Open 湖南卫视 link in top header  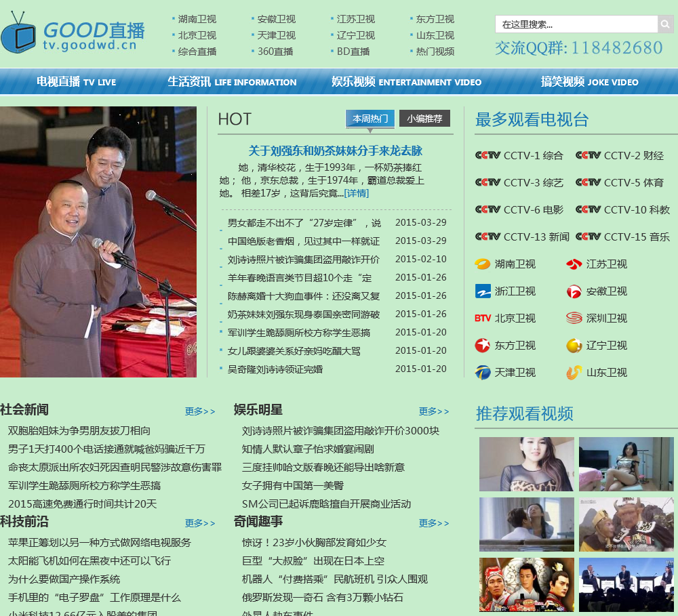(x=197, y=19)
